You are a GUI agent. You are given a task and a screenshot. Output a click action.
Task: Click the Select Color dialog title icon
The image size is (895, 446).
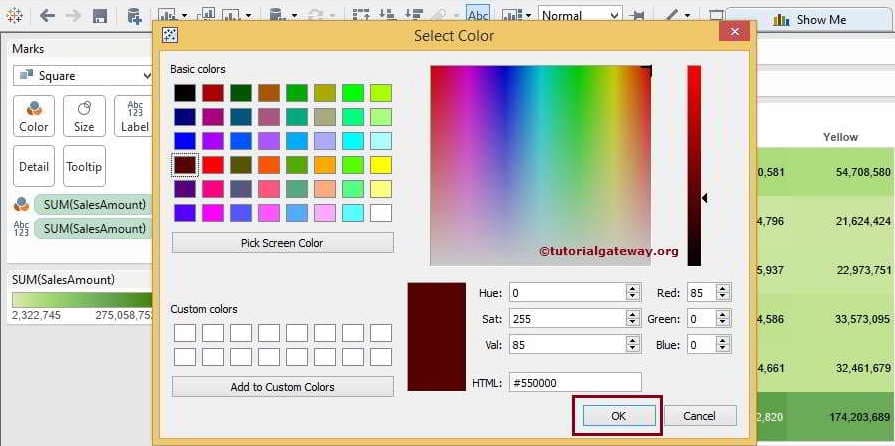[x=170, y=35]
